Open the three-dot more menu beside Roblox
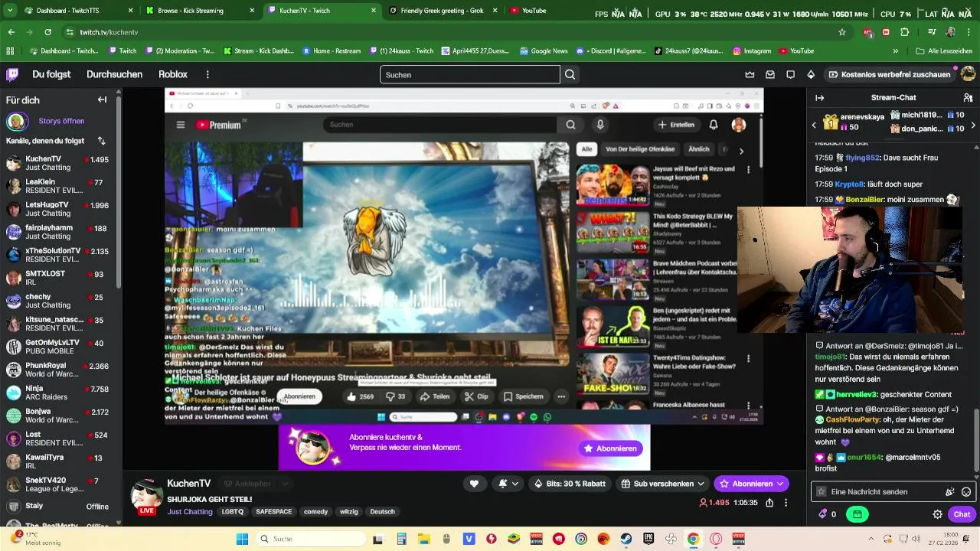The image size is (980, 551). pos(207,74)
